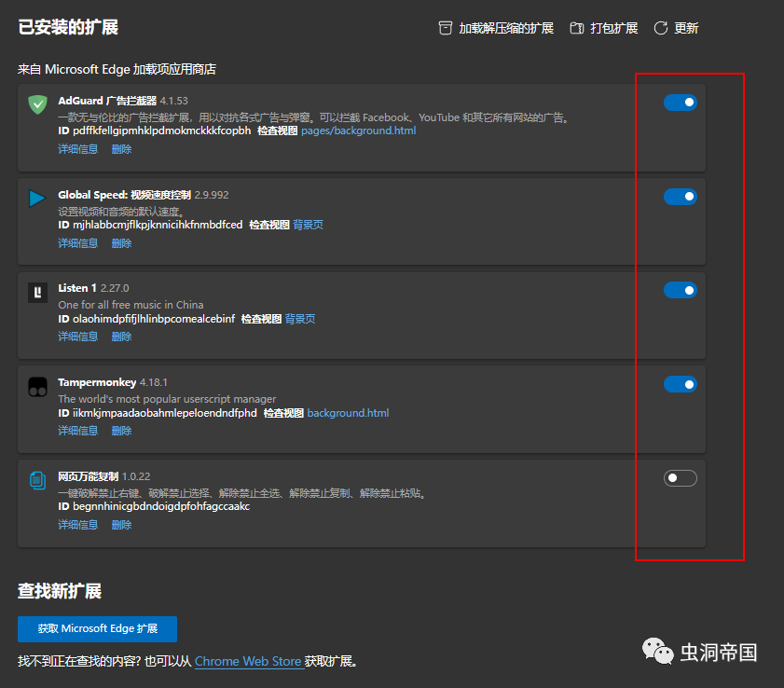Open 详细信息 for AdGuard

77,149
